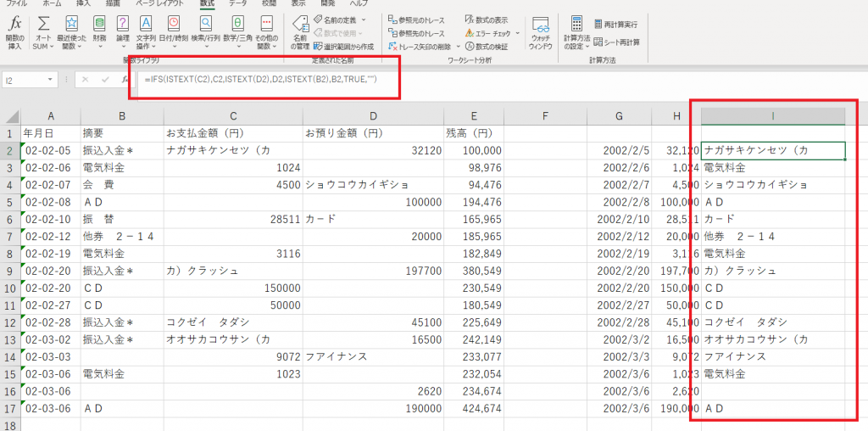Viewport: 868px width, 431px height.
Task: Click 参照元のトレース trace precedents
Action: (x=416, y=20)
